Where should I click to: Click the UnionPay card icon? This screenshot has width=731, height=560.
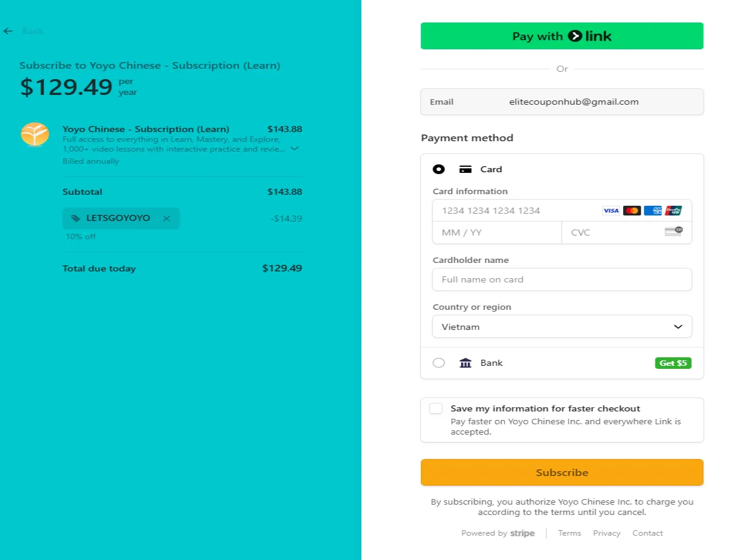673,211
